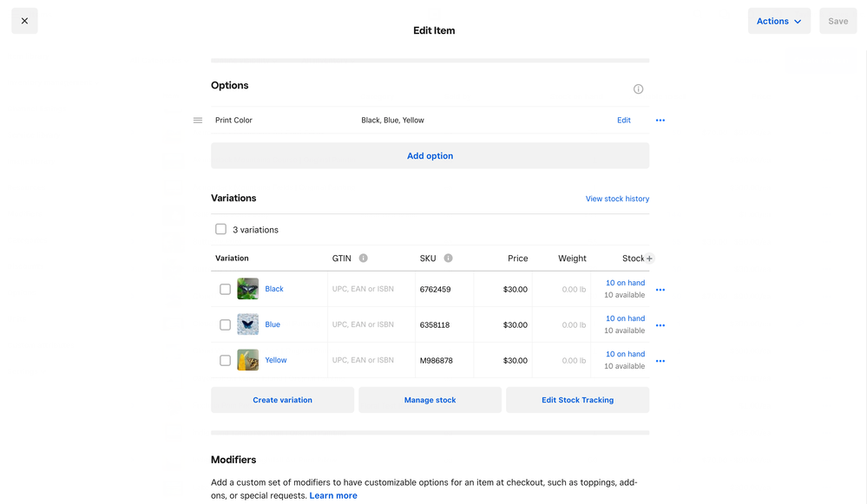The image size is (867, 504).
Task: Click the plus icon next to Stock
Action: [649, 259]
